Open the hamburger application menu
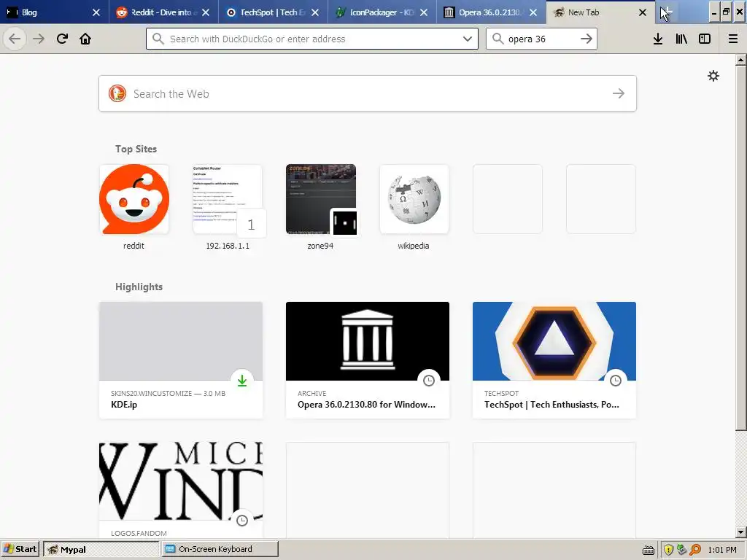 coord(733,39)
